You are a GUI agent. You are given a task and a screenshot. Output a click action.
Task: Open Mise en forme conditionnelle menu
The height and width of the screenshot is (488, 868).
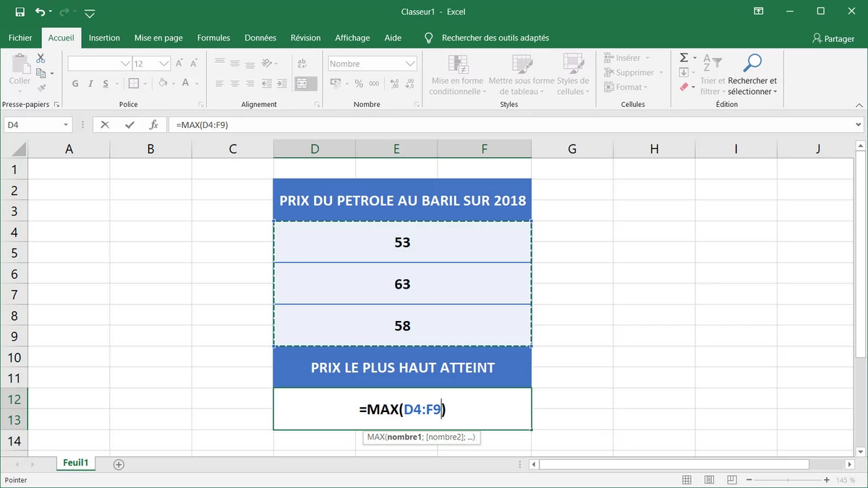pos(456,74)
